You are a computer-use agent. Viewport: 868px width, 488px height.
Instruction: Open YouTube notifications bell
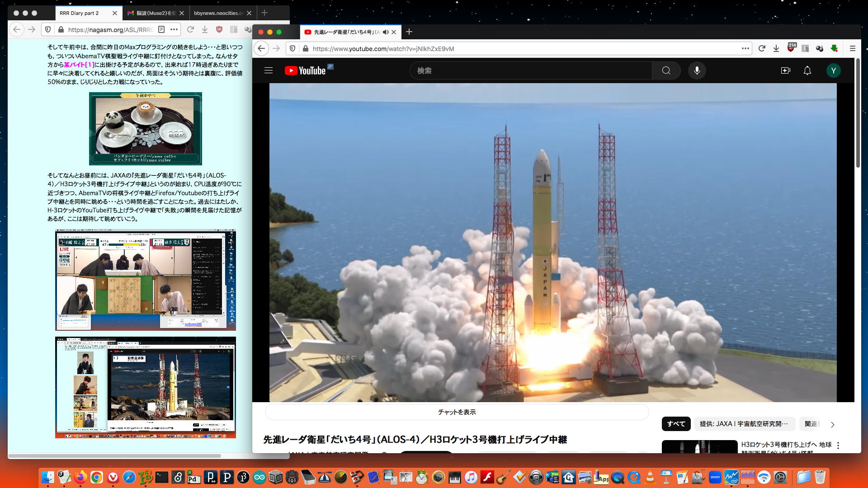(x=807, y=70)
